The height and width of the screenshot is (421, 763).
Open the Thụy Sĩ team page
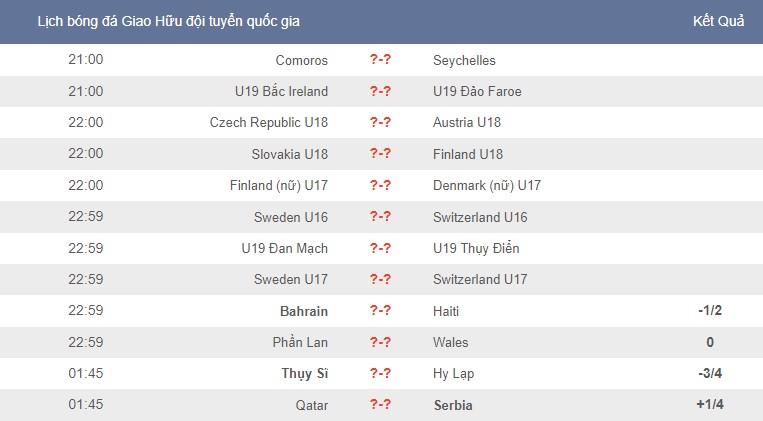[305, 373]
